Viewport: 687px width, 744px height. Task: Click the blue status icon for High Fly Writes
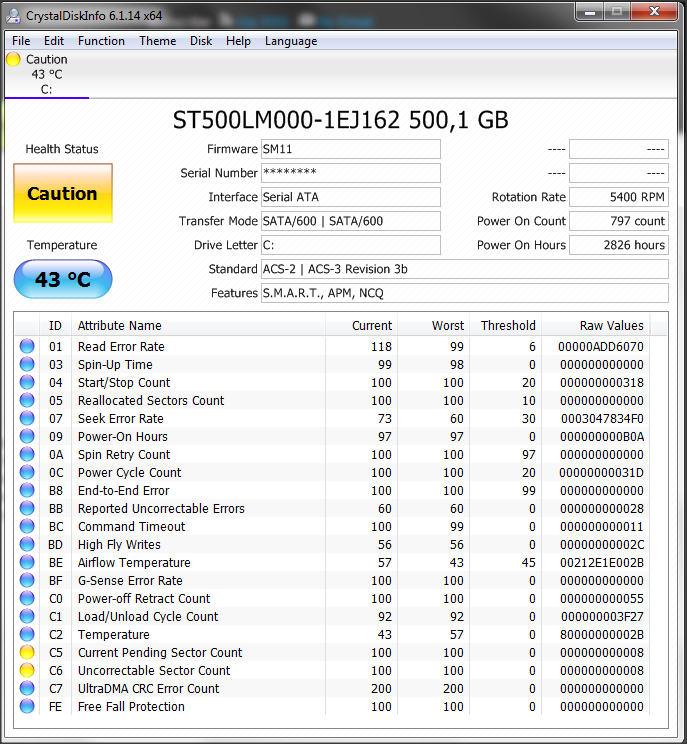27,545
